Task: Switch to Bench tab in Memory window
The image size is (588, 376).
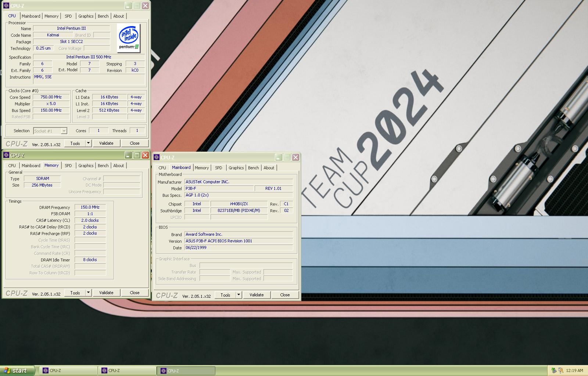Action: [x=103, y=166]
